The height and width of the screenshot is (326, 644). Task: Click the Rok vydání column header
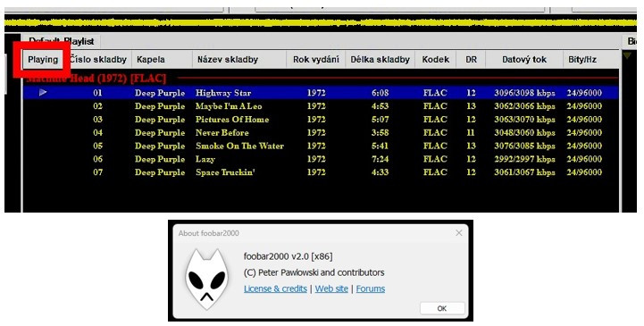316,60
